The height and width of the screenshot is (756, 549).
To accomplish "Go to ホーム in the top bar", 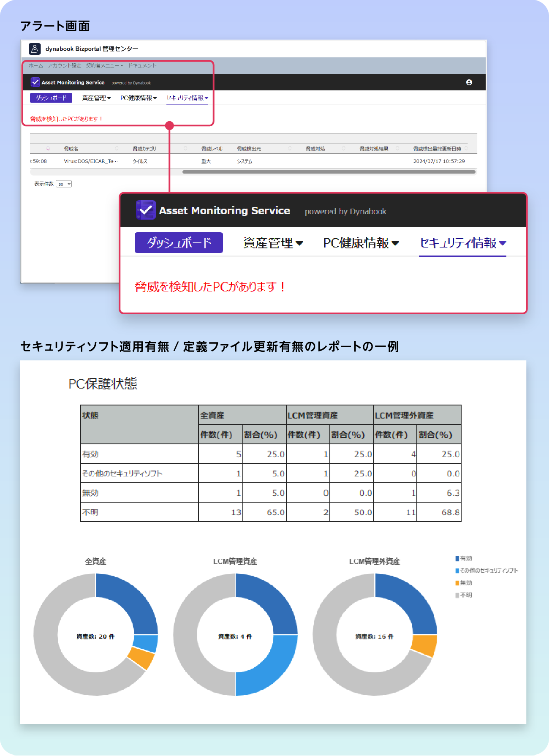I will tap(36, 65).
